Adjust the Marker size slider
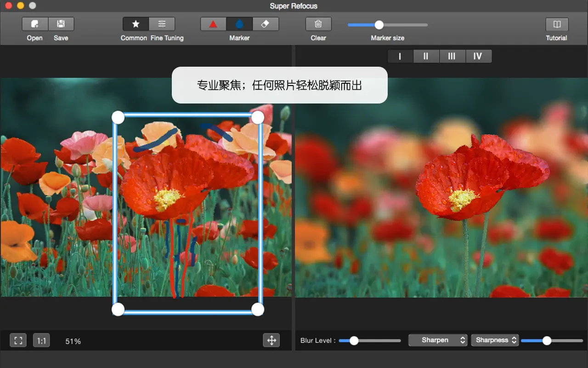This screenshot has height=368, width=588. pyautogui.click(x=378, y=25)
